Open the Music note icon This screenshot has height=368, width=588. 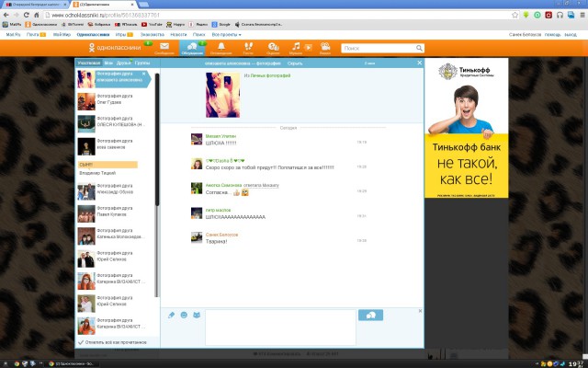(296, 48)
